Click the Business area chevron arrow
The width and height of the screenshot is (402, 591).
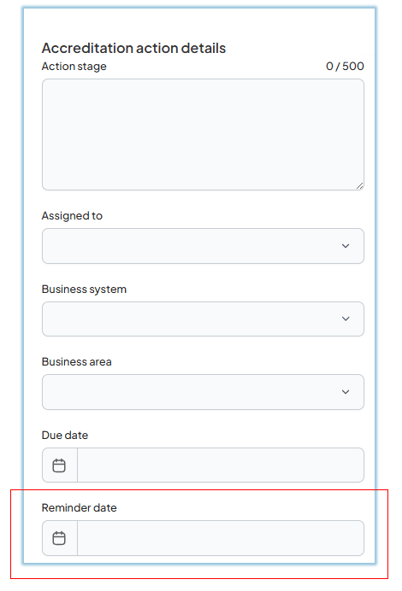[345, 392]
